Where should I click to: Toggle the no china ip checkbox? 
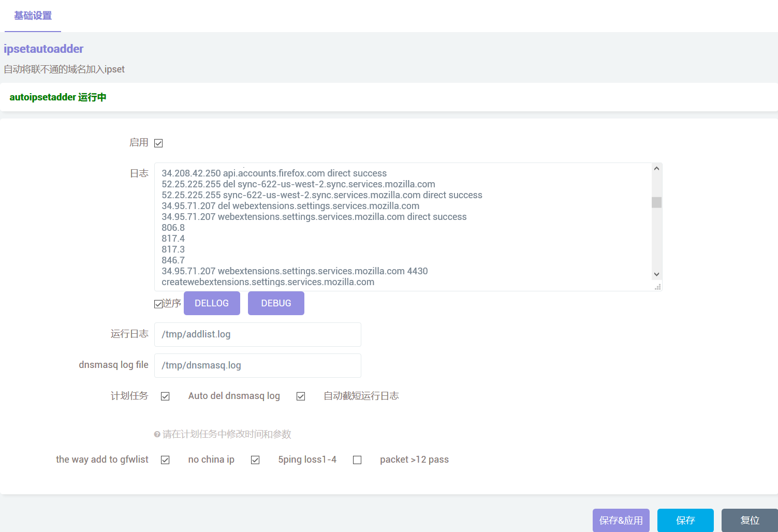(x=165, y=460)
